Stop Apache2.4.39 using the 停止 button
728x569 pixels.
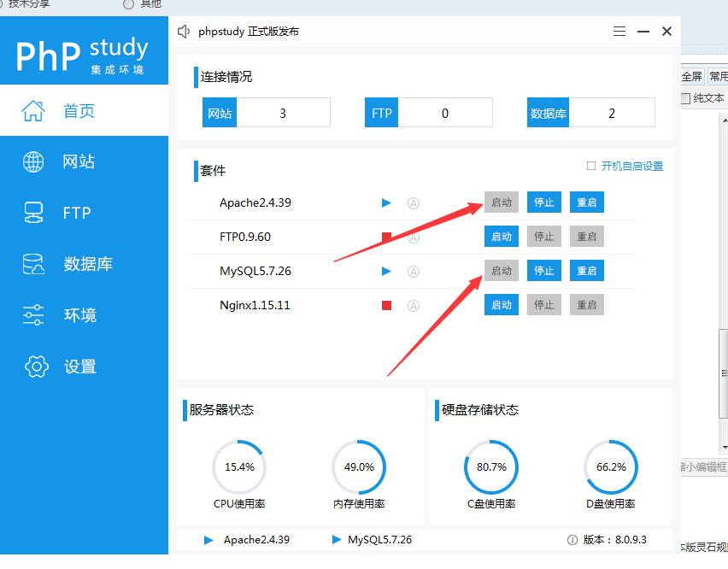(x=544, y=202)
